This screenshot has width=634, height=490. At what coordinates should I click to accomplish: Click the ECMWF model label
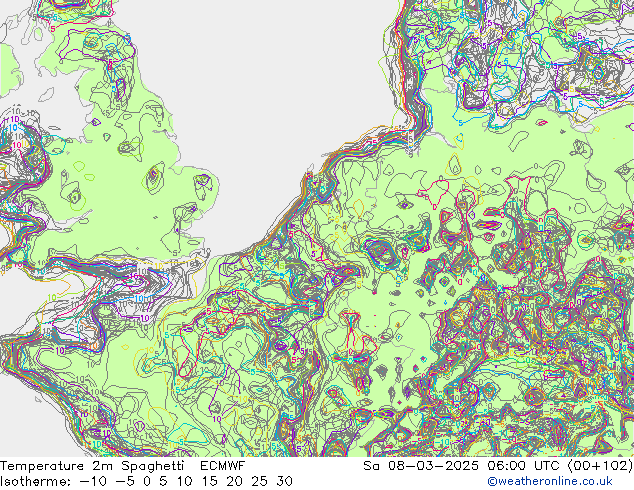pyautogui.click(x=222, y=466)
